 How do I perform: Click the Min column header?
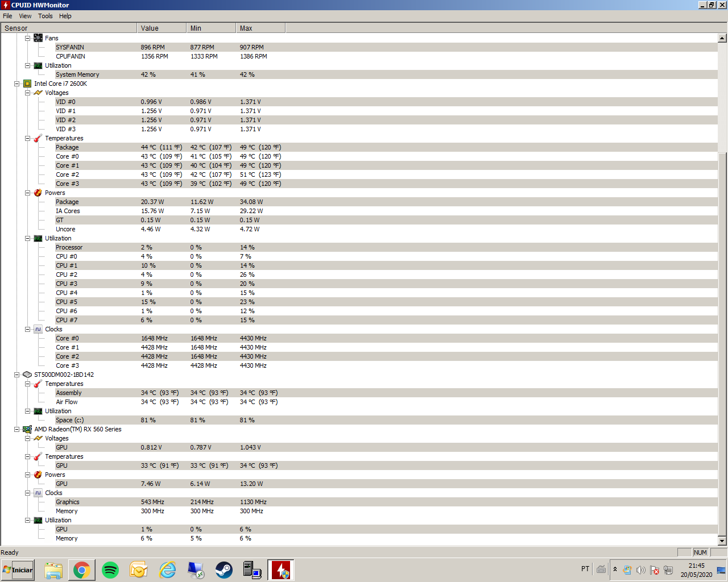(x=211, y=28)
